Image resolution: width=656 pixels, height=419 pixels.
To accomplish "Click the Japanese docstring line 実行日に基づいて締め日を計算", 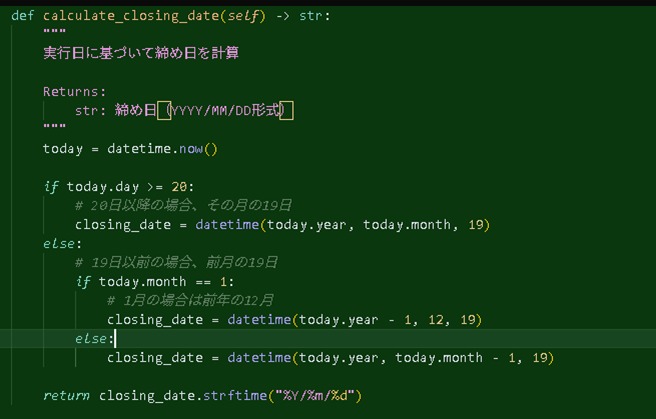I will tap(141, 53).
